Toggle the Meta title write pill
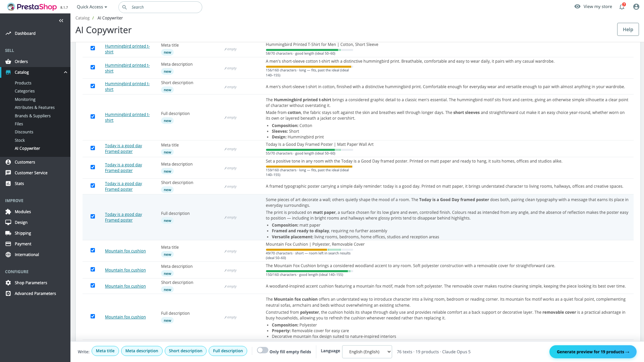644x362 pixels. [105, 351]
